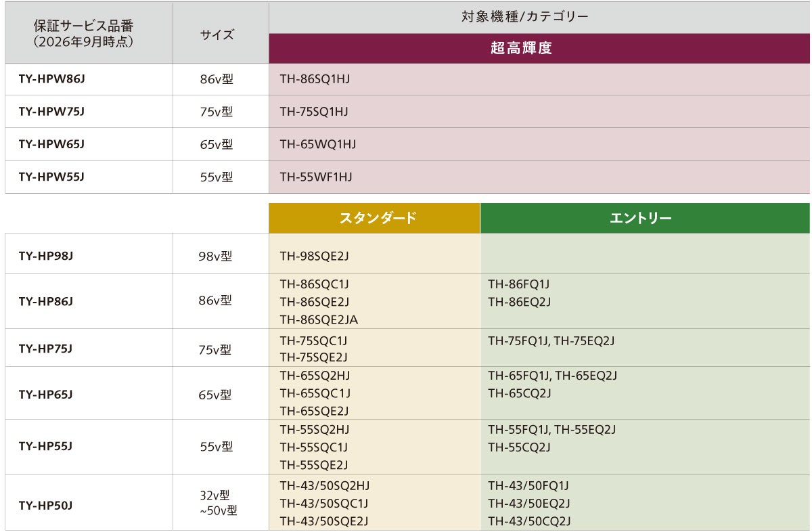This screenshot has height=532, width=812.
Task: Click model TH-55CQ2J
Action: (x=519, y=447)
